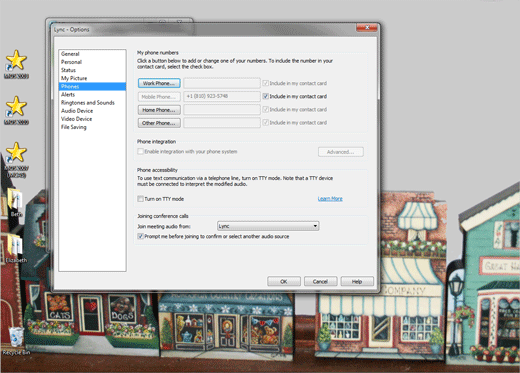This screenshot has width=520, height=373.
Task: Go to the Status options page
Action: (x=92, y=70)
